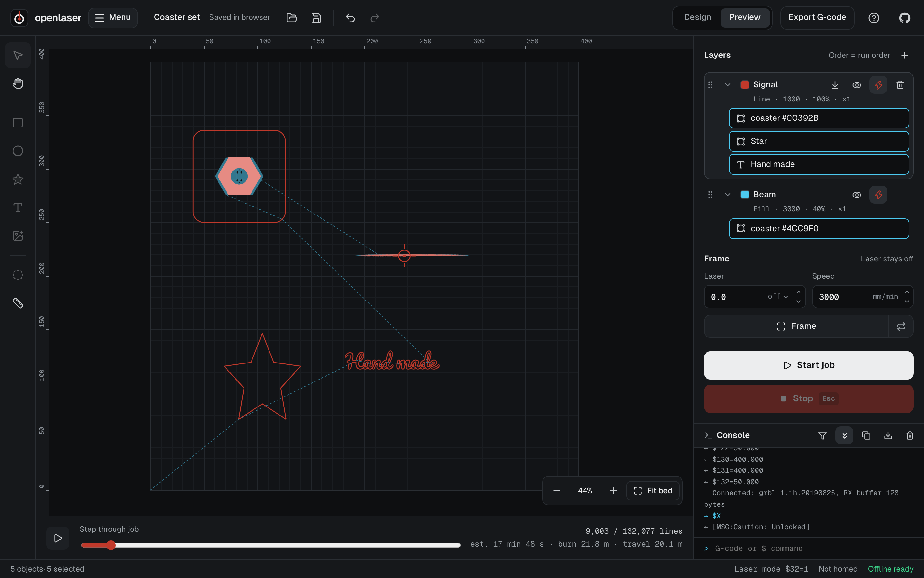Select the rectangle shape tool
Image resolution: width=924 pixels, height=578 pixels.
pyautogui.click(x=18, y=123)
